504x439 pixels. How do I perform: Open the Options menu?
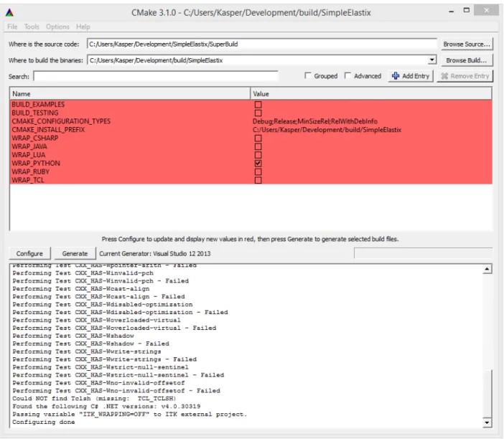[57, 27]
